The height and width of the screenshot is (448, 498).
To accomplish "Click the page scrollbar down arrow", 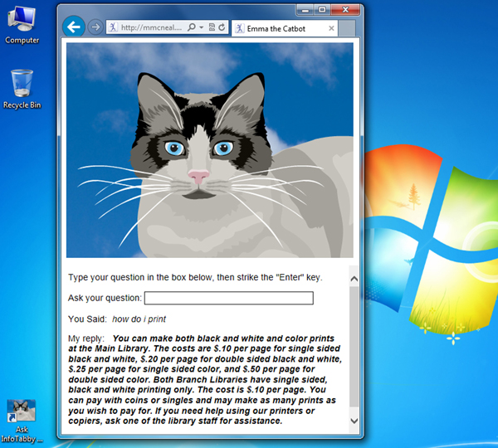I will click(354, 421).
